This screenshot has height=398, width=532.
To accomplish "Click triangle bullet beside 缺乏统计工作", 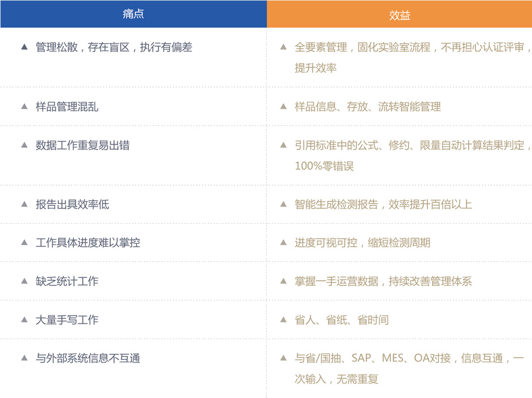I will (24, 281).
